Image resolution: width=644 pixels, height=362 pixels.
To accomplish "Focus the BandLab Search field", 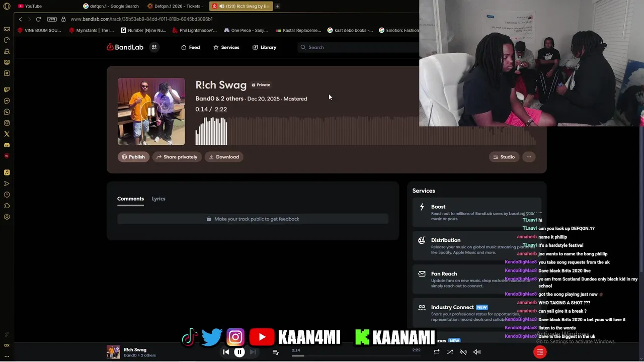I will (x=358, y=47).
